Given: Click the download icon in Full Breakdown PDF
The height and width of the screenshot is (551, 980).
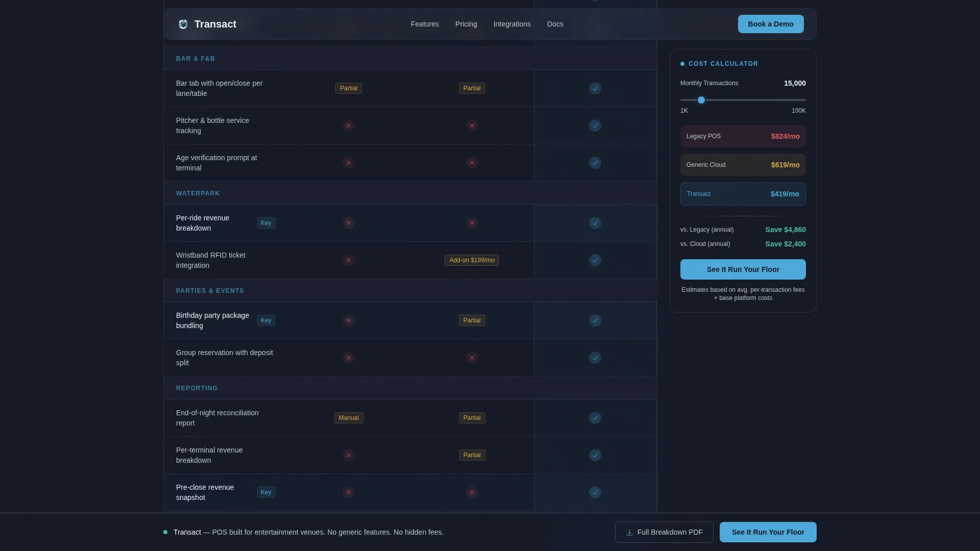Looking at the screenshot, I should [x=629, y=532].
